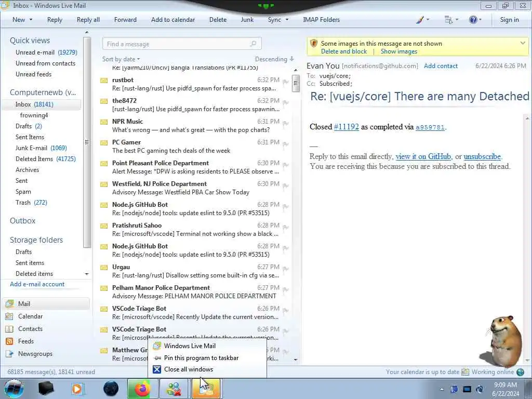Screen dimensions: 532x399
Task: Switch to Contacts view
Action: (30, 329)
